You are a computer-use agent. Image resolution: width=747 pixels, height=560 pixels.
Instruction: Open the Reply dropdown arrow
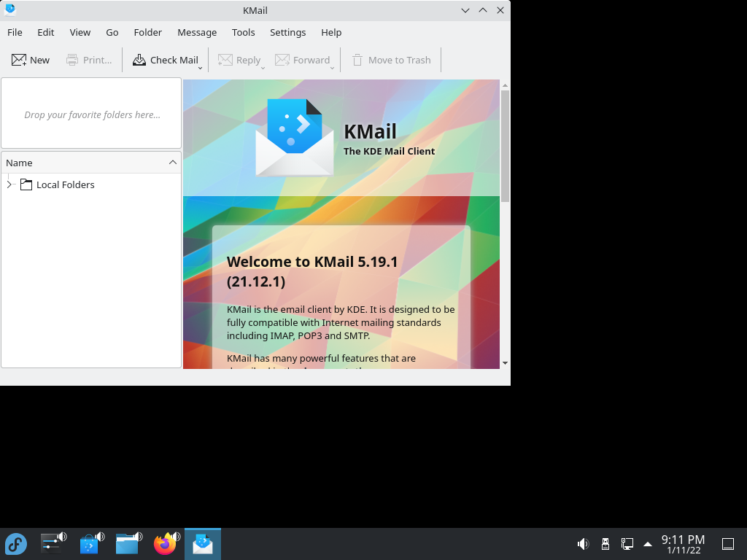(x=263, y=68)
